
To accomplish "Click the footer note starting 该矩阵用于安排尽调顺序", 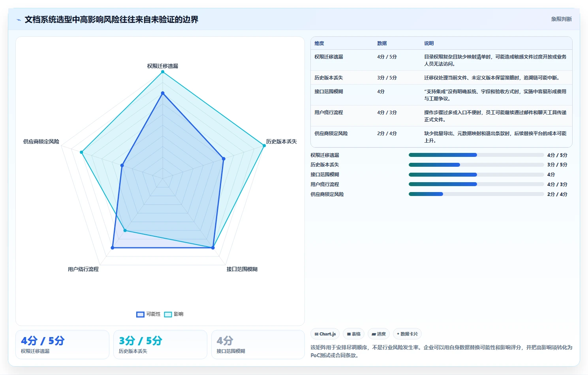I will pos(441,351).
